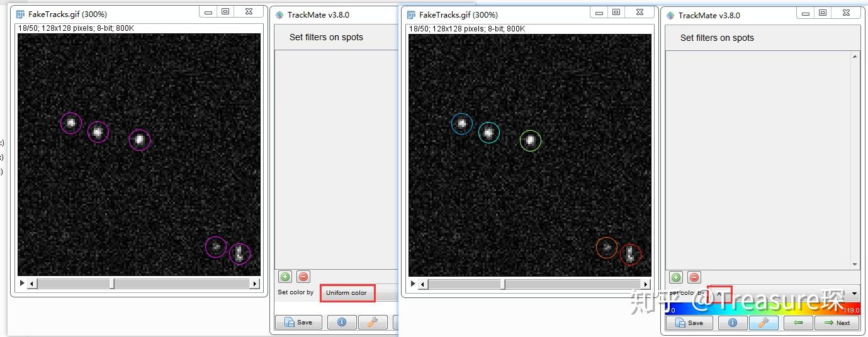Expand the right set color by dropdown arrow
The image size is (868, 337).
[854, 294]
